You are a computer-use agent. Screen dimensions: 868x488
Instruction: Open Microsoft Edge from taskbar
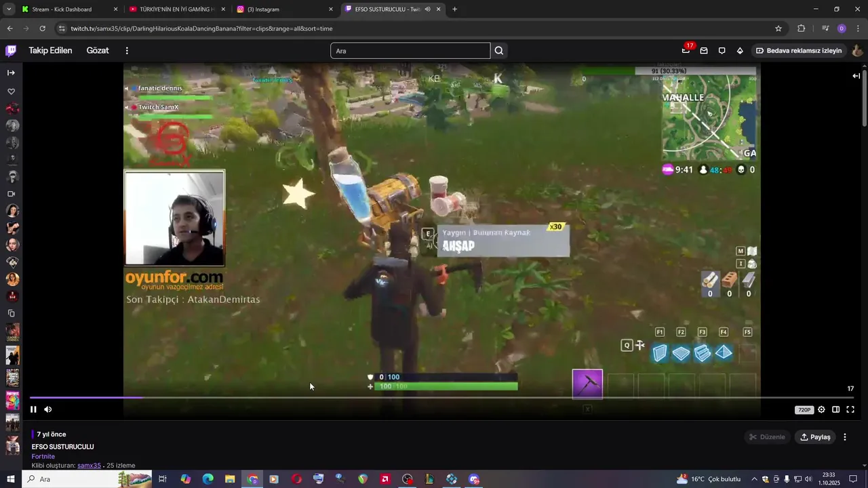click(208, 479)
